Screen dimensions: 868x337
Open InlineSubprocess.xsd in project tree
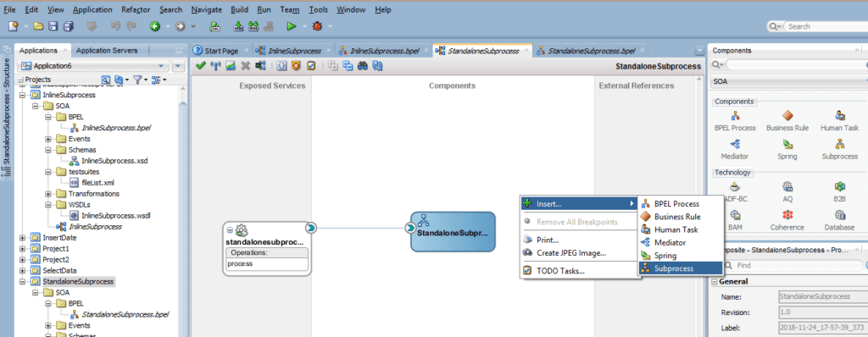point(115,161)
